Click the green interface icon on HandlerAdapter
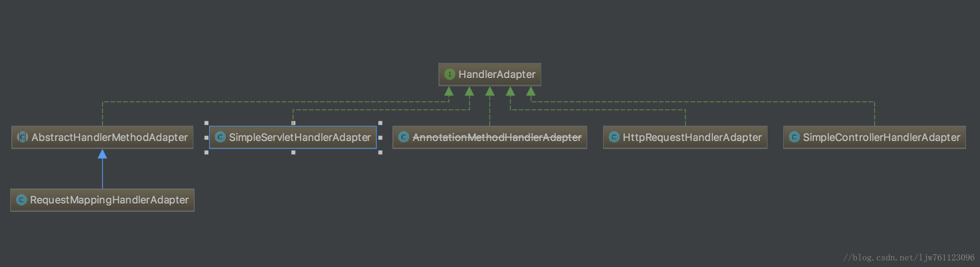 [450, 74]
